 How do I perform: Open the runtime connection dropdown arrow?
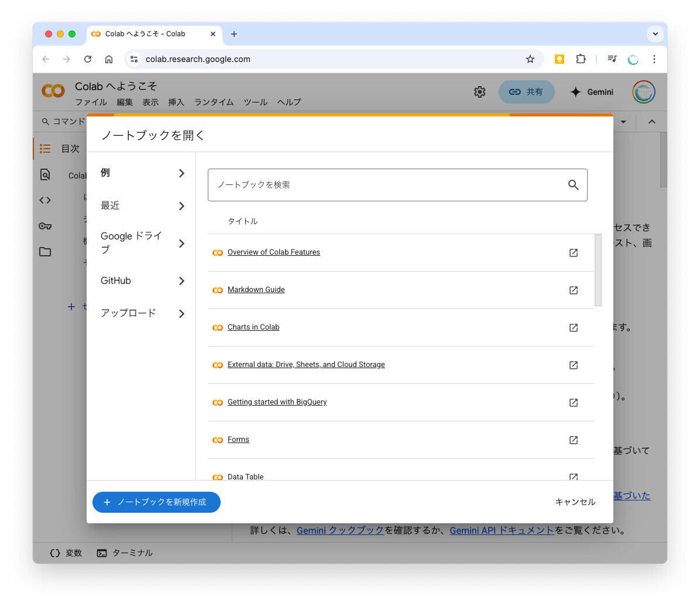(x=623, y=122)
